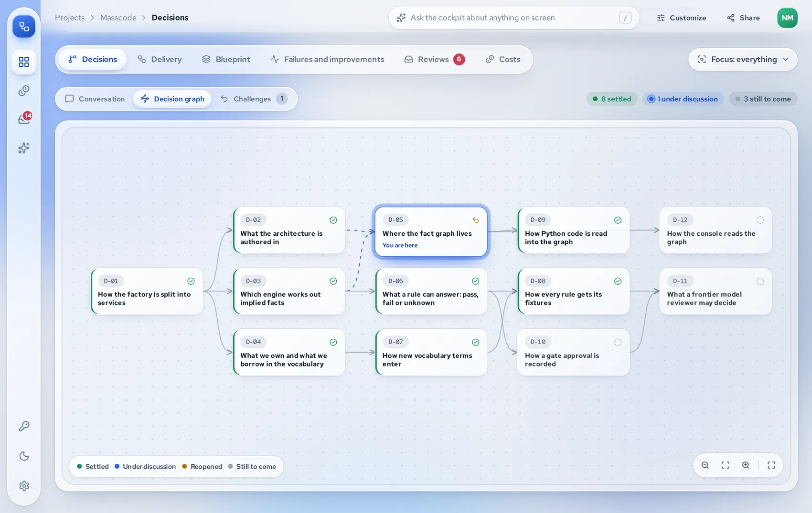Image resolution: width=812 pixels, height=513 pixels.
Task: Filter by 3 still to come chip
Action: (763, 99)
